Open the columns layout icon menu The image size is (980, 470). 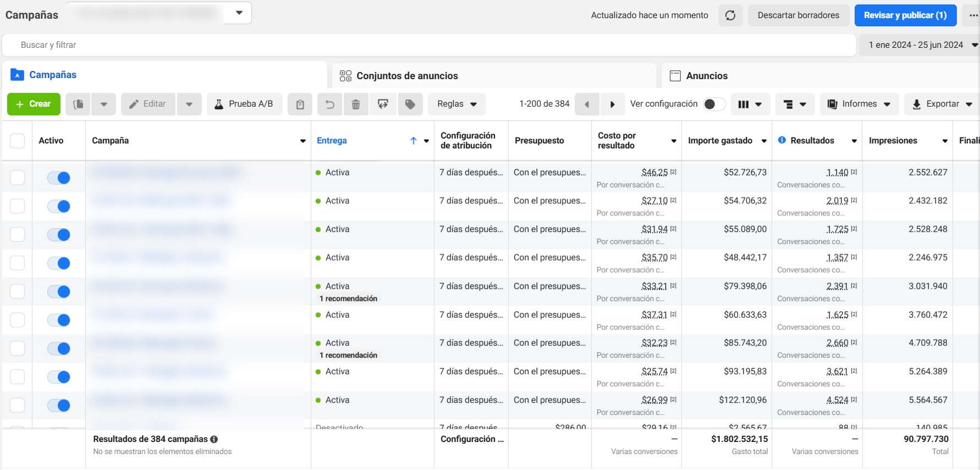point(750,104)
